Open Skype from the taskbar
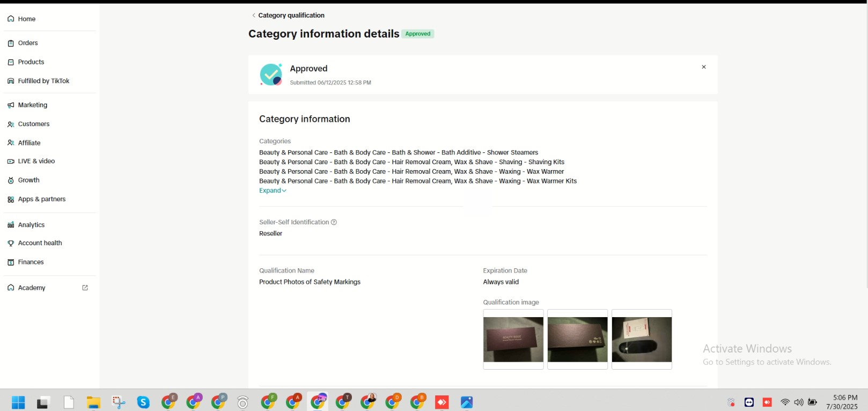Image resolution: width=868 pixels, height=411 pixels. pos(143,402)
